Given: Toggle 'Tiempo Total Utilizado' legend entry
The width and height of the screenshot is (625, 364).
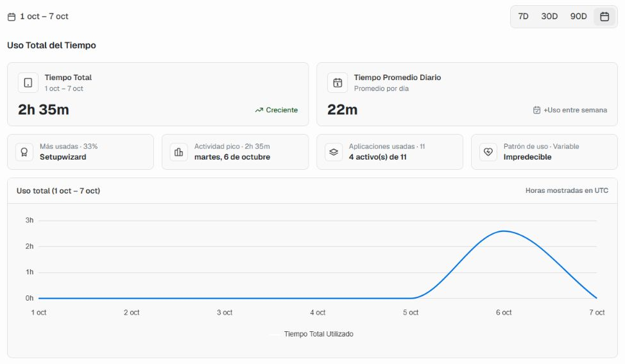Looking at the screenshot, I should coord(312,334).
